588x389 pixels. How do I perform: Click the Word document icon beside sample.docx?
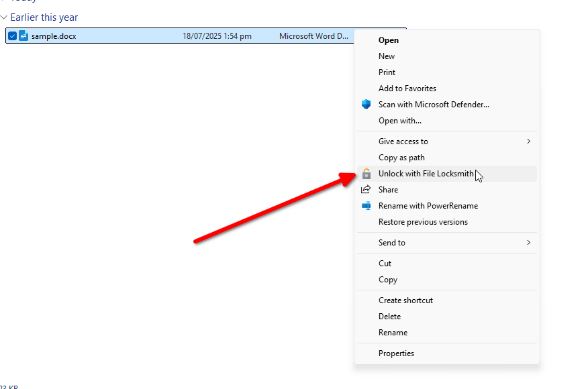point(23,36)
